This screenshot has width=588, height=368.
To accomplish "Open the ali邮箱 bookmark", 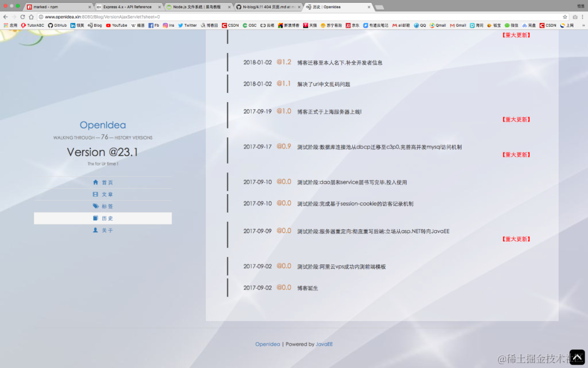I will pyautogui.click(x=401, y=26).
